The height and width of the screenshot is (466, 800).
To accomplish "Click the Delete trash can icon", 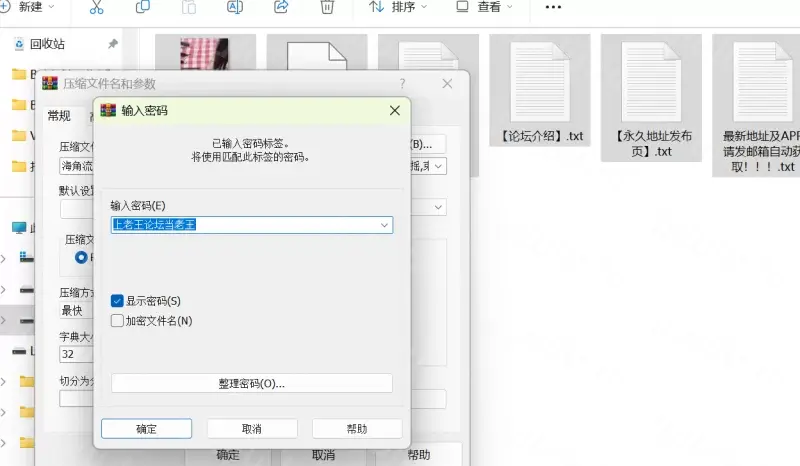I will (x=327, y=7).
